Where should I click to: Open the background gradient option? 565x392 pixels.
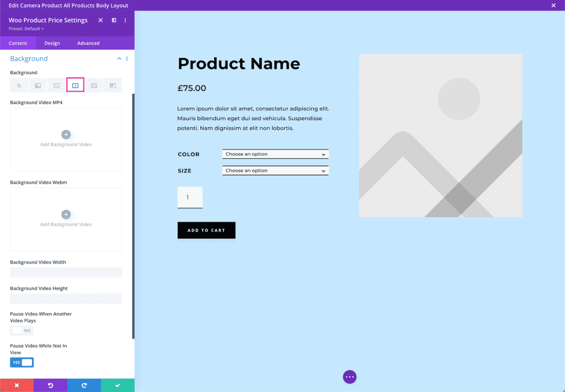tap(38, 85)
